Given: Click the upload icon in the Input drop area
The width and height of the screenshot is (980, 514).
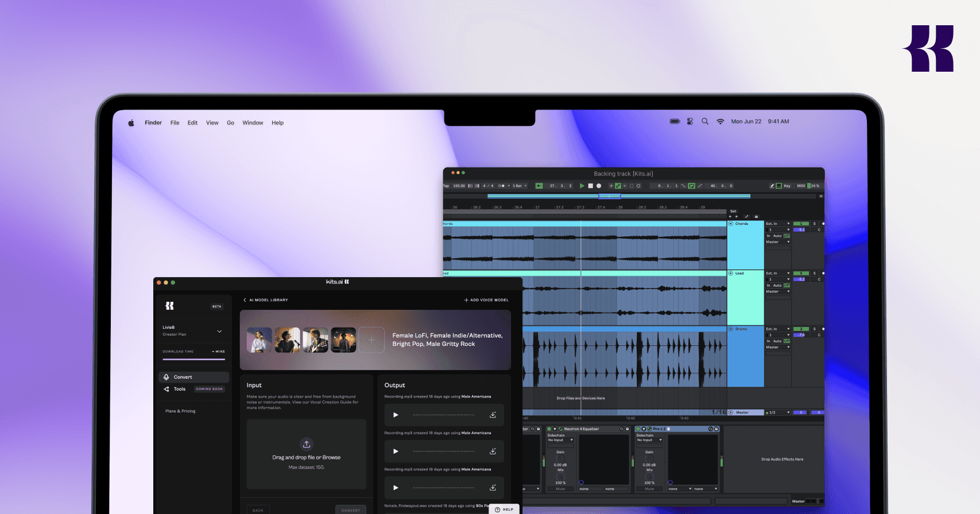Looking at the screenshot, I should (x=307, y=444).
